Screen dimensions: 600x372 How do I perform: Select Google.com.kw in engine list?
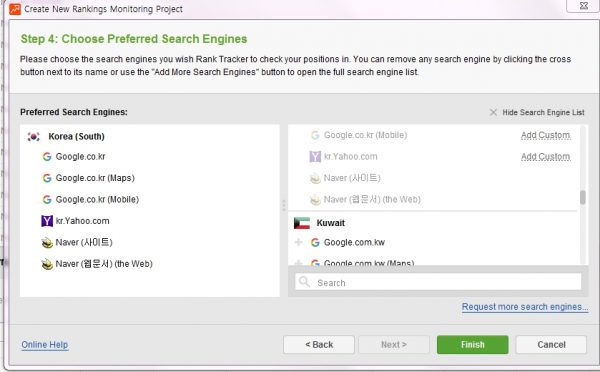(x=354, y=242)
